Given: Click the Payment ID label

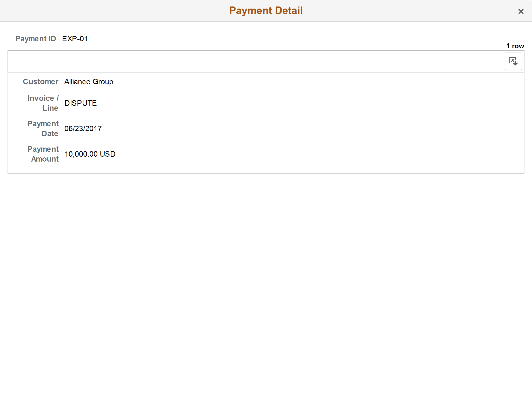Looking at the screenshot, I should pos(36,38).
